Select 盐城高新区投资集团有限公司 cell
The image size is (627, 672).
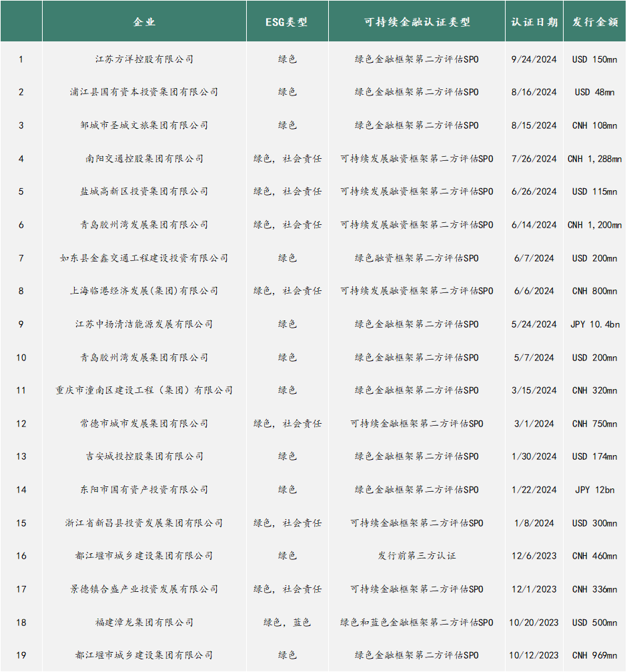[x=144, y=192]
